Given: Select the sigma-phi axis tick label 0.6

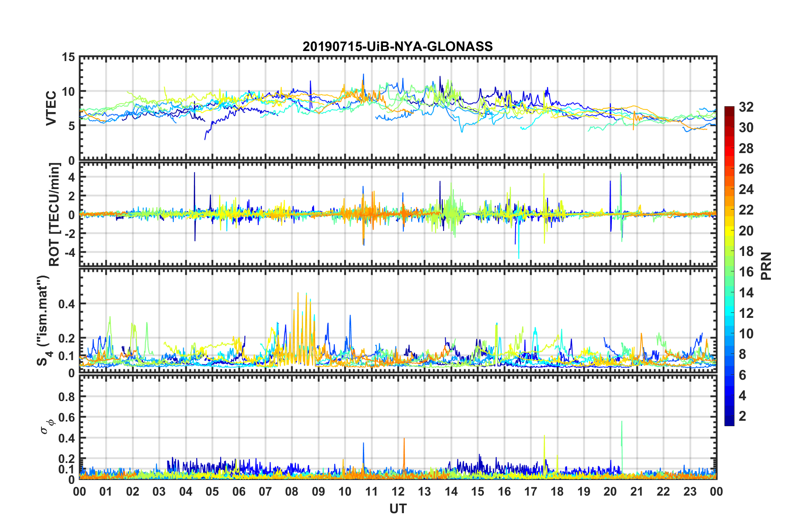Looking at the screenshot, I should 67,417.
